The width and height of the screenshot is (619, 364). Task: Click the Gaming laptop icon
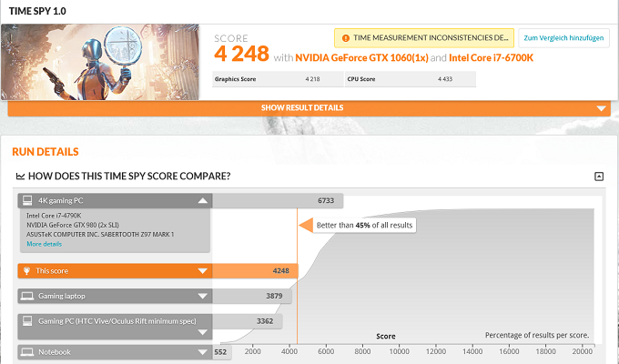coord(27,296)
